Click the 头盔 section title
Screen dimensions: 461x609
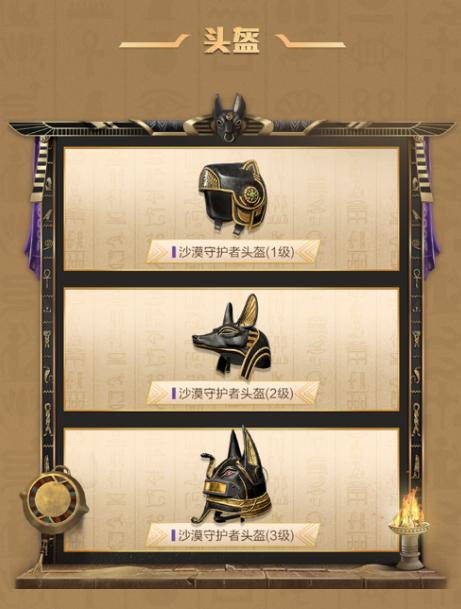pyautogui.click(x=232, y=41)
